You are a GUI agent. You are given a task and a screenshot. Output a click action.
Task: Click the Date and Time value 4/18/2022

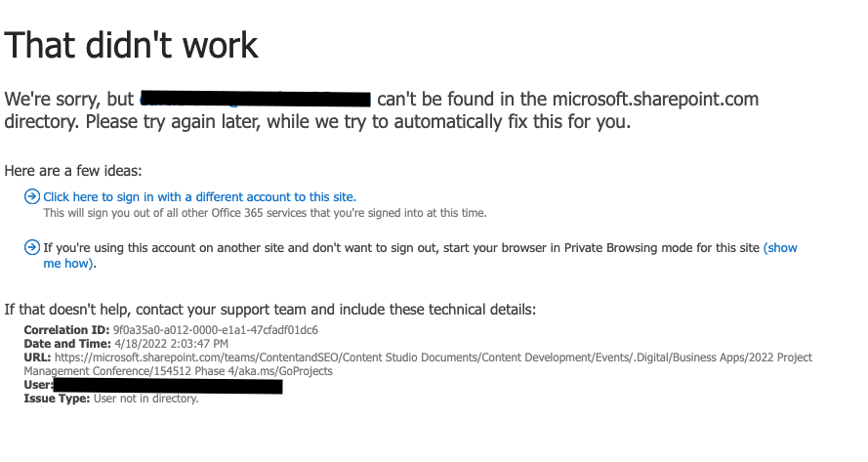[171, 344]
